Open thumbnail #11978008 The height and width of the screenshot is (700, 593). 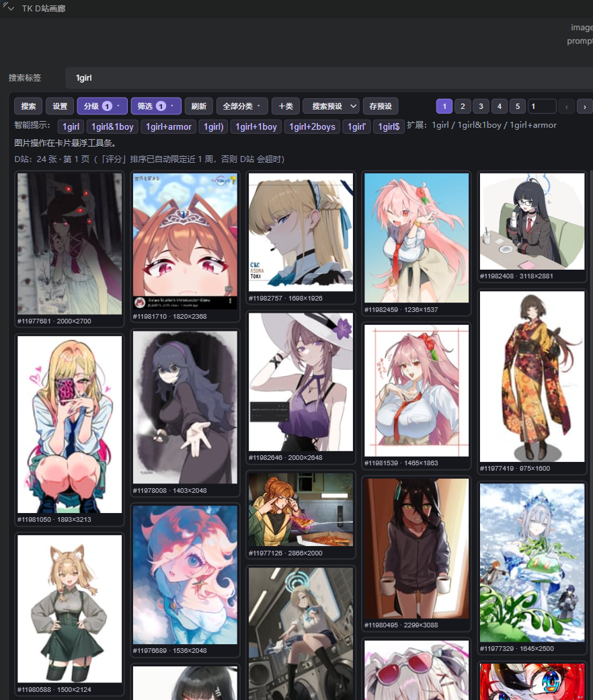tap(185, 407)
